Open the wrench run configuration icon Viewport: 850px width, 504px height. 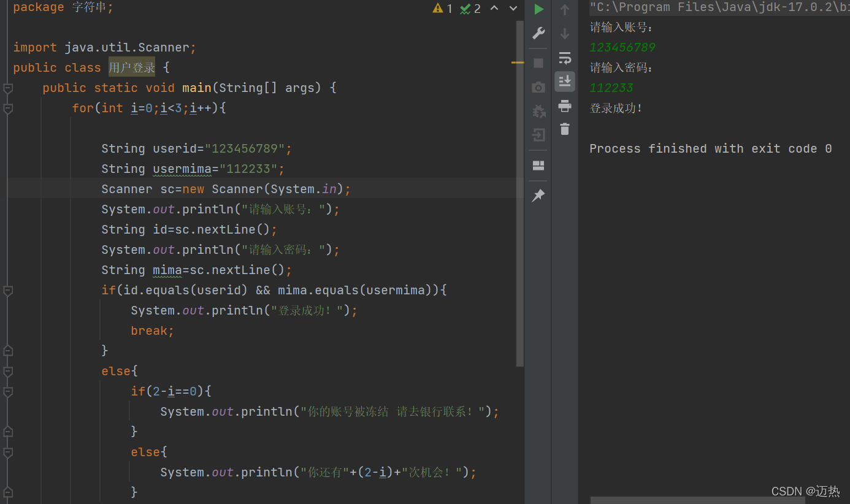(x=538, y=33)
